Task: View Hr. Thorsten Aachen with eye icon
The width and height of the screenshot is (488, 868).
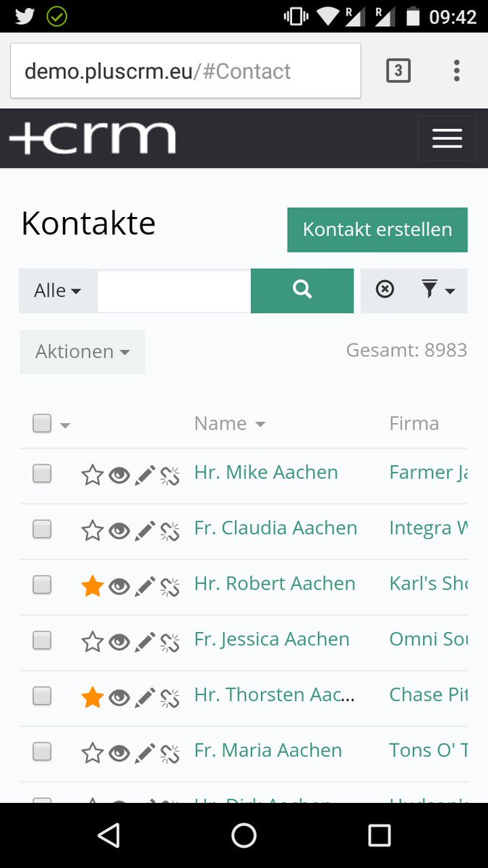Action: coord(119,698)
